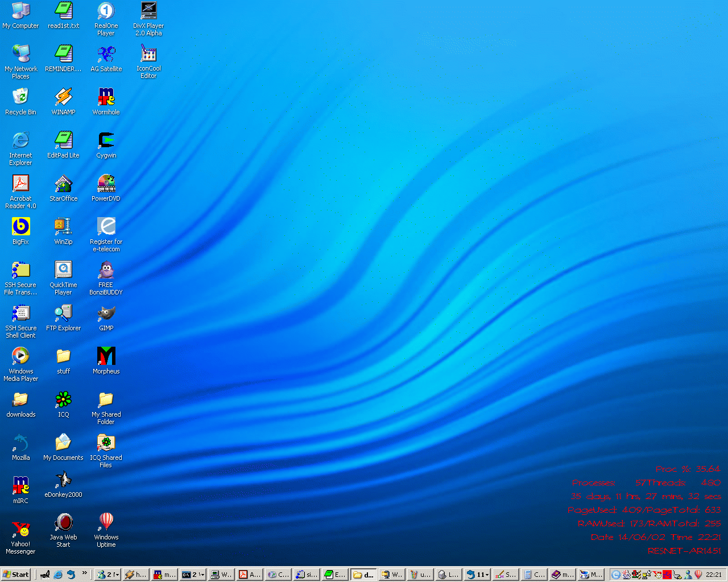Launch Internet Explorer from Quick Launch
The height and width of the screenshot is (582, 728).
pyautogui.click(x=58, y=575)
